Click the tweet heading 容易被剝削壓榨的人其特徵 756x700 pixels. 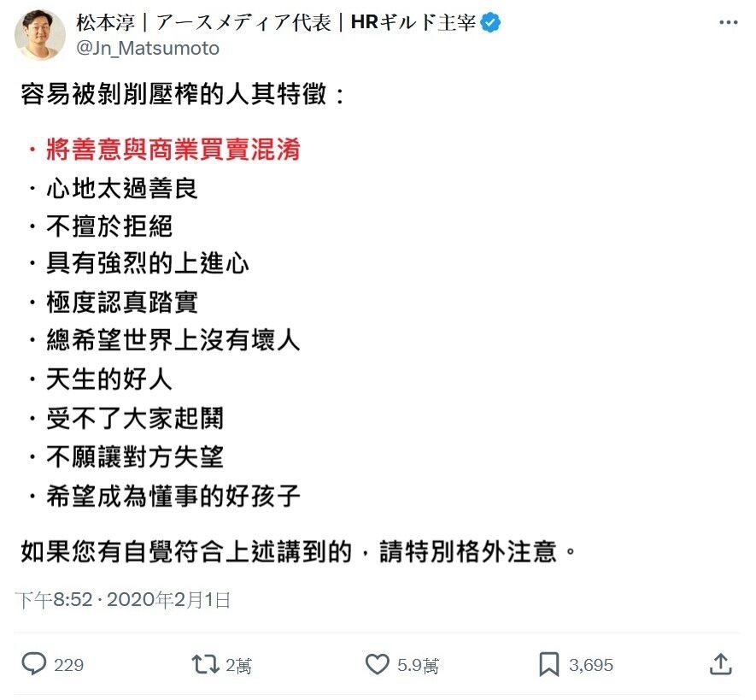[174, 94]
